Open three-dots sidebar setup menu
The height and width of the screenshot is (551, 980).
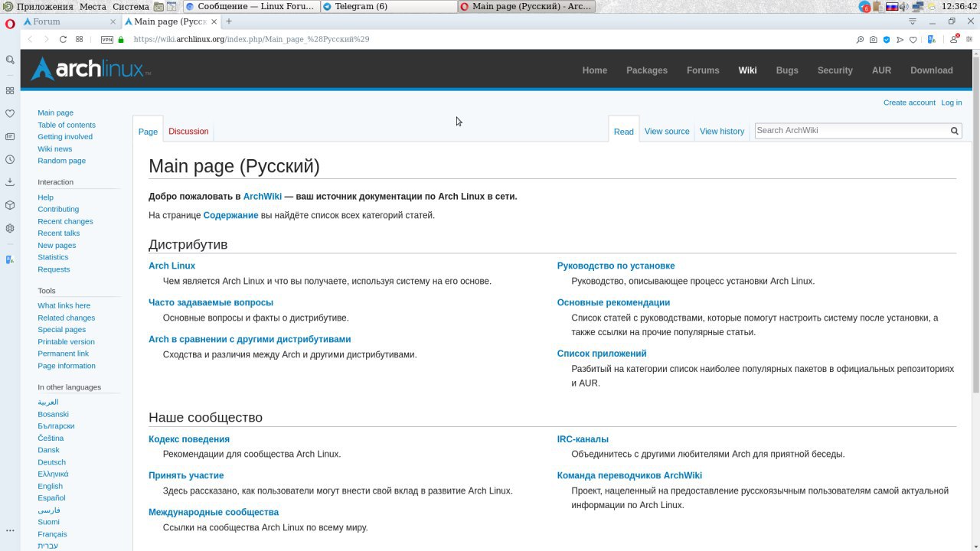pyautogui.click(x=10, y=530)
